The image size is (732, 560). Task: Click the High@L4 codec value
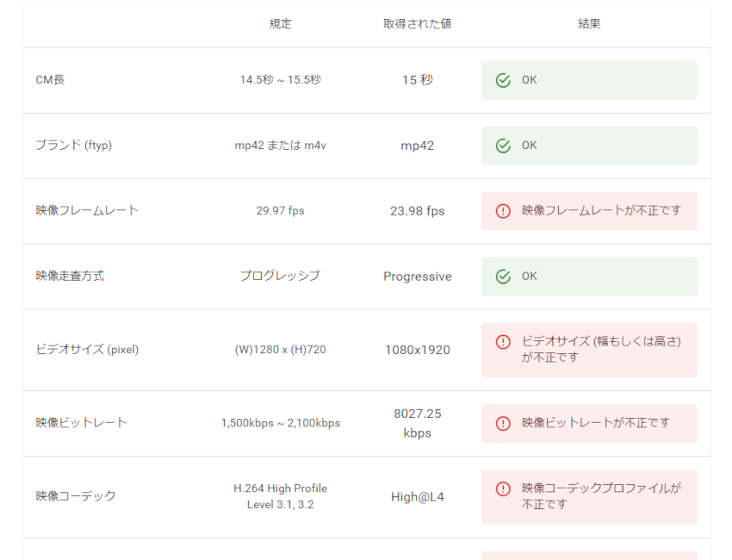pyautogui.click(x=418, y=497)
